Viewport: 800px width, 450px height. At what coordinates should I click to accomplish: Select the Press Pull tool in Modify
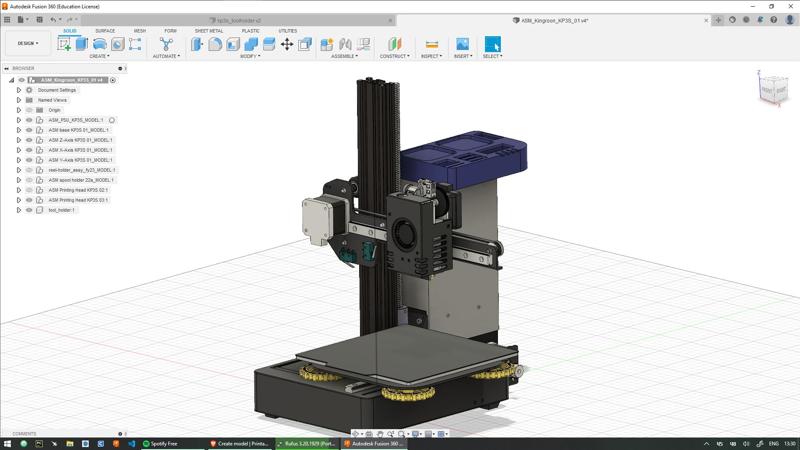(197, 44)
